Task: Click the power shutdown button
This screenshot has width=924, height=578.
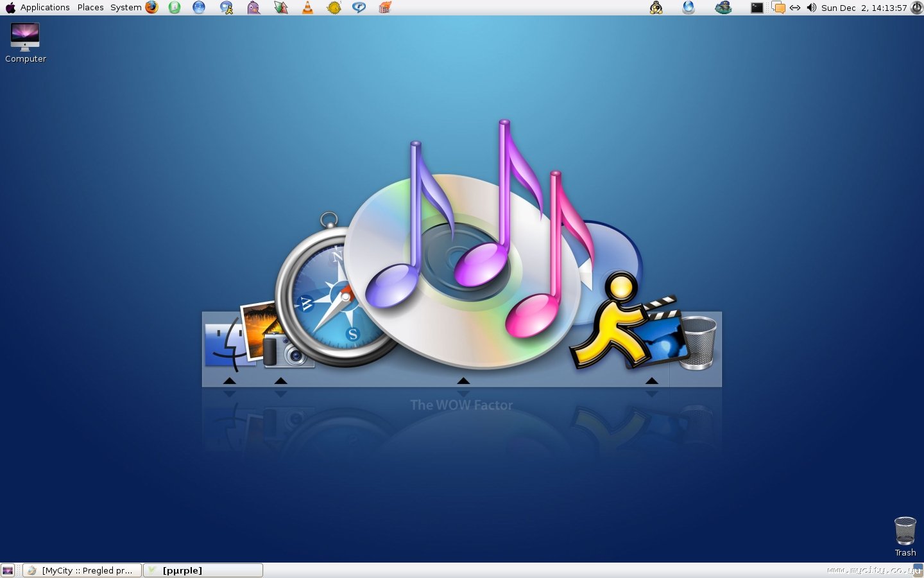Action: click(x=917, y=8)
